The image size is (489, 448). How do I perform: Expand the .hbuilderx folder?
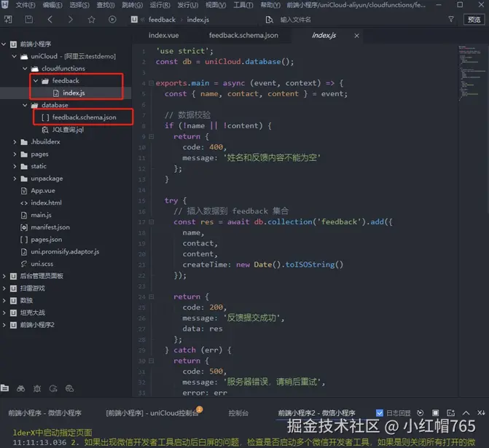pos(15,142)
